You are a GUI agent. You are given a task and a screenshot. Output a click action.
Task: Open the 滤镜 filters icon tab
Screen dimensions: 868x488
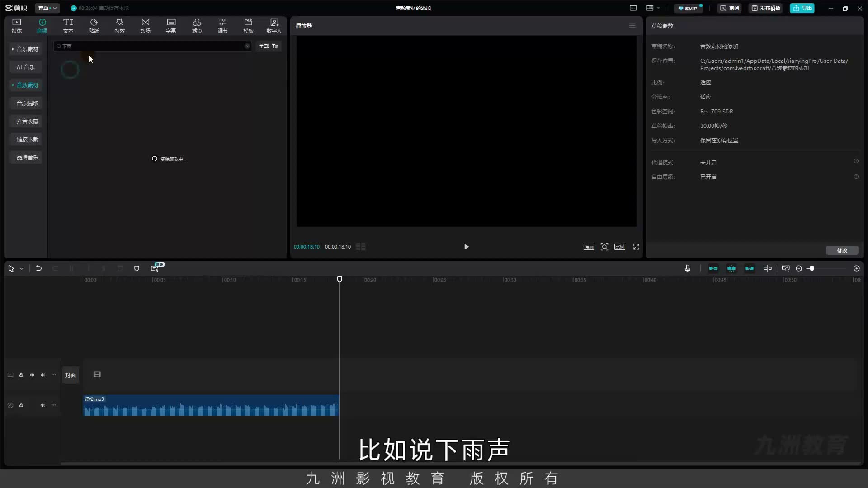[x=197, y=26]
